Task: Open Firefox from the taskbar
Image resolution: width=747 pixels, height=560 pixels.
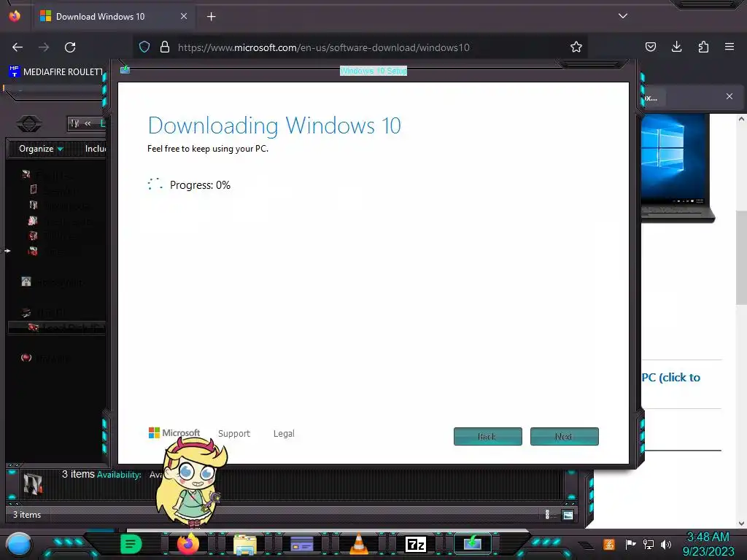Action: [x=187, y=544]
